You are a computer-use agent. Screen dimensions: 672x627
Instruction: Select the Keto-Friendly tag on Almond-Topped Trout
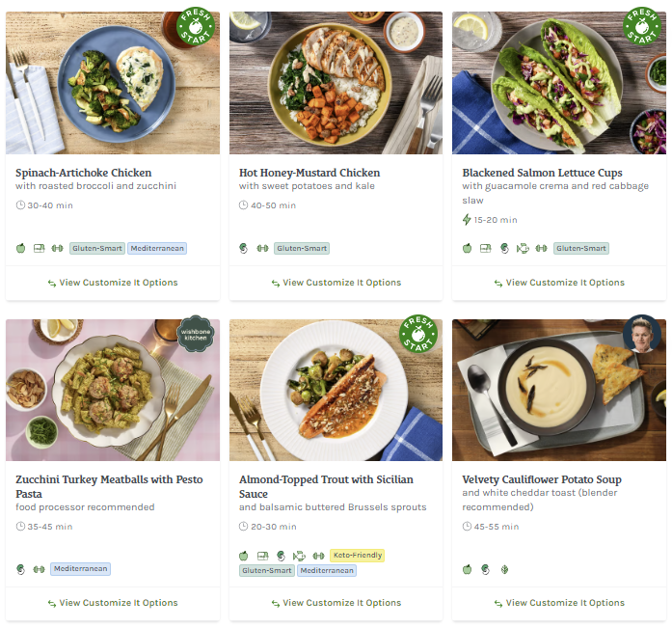tap(357, 556)
